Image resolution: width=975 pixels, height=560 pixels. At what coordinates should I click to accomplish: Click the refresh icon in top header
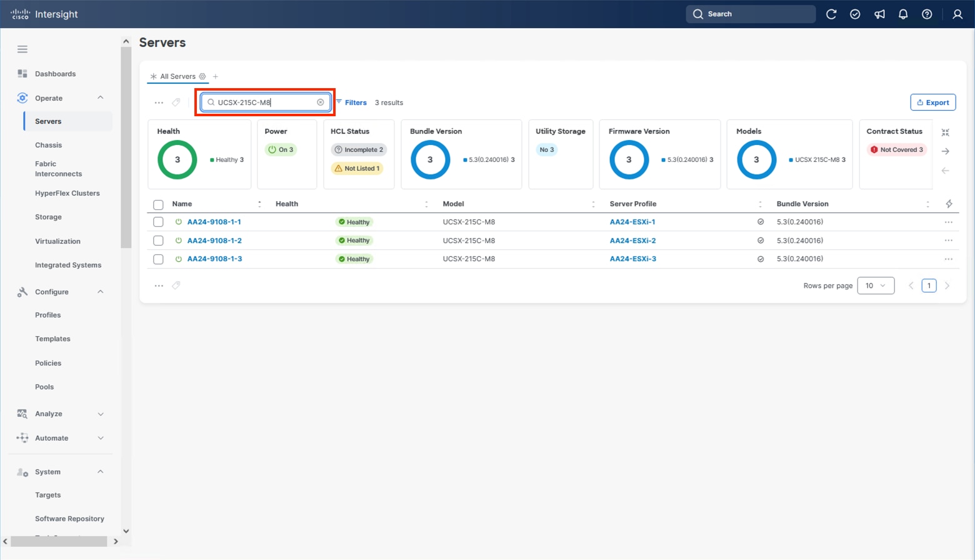tap(831, 14)
